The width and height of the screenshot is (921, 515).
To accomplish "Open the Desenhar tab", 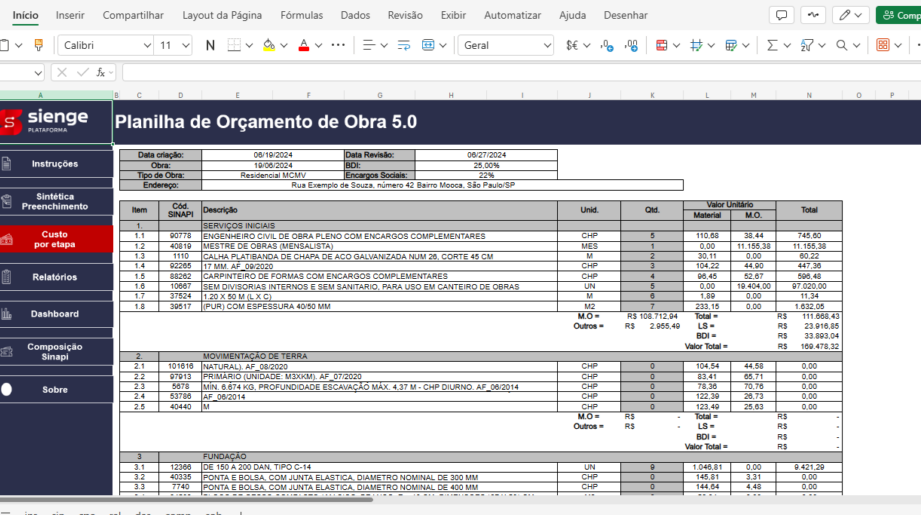I will coord(626,15).
